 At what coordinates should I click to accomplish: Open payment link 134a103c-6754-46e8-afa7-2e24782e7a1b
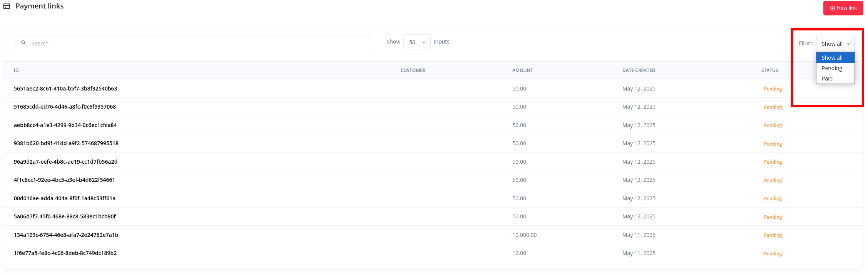click(x=66, y=235)
